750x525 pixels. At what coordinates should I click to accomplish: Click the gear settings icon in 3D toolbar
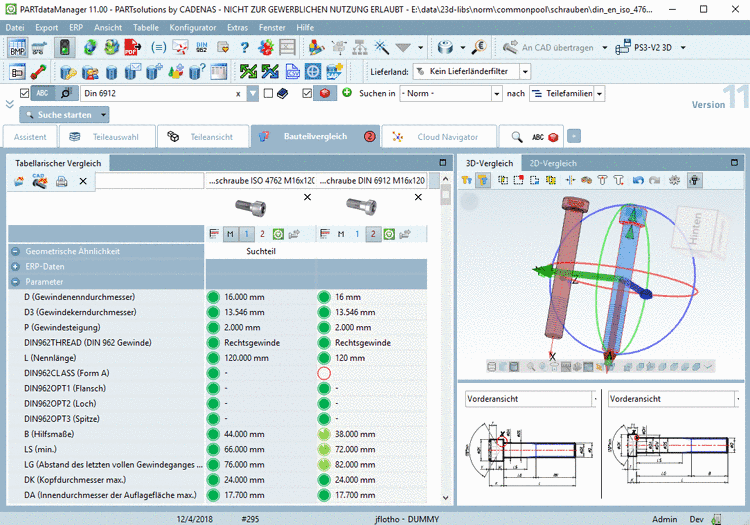coord(674,180)
